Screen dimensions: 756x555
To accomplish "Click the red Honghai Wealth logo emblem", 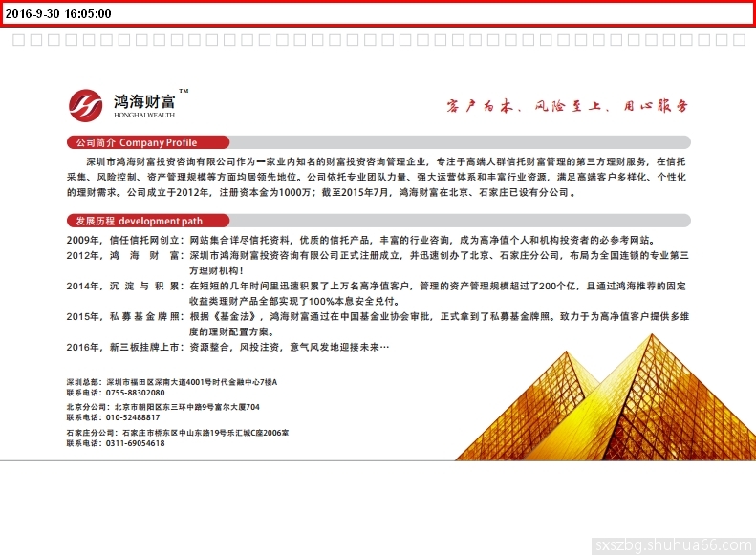I will click(x=86, y=104).
